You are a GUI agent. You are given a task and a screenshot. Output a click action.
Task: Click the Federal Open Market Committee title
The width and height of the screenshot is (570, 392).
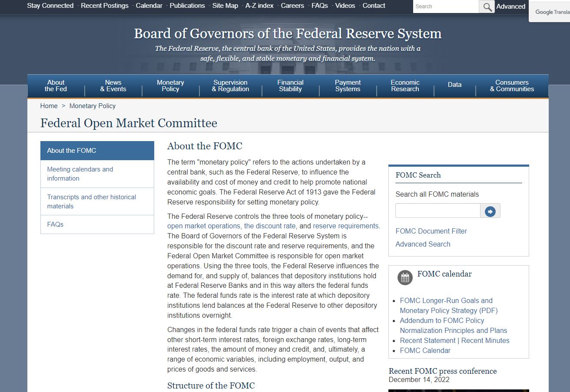pos(129,123)
